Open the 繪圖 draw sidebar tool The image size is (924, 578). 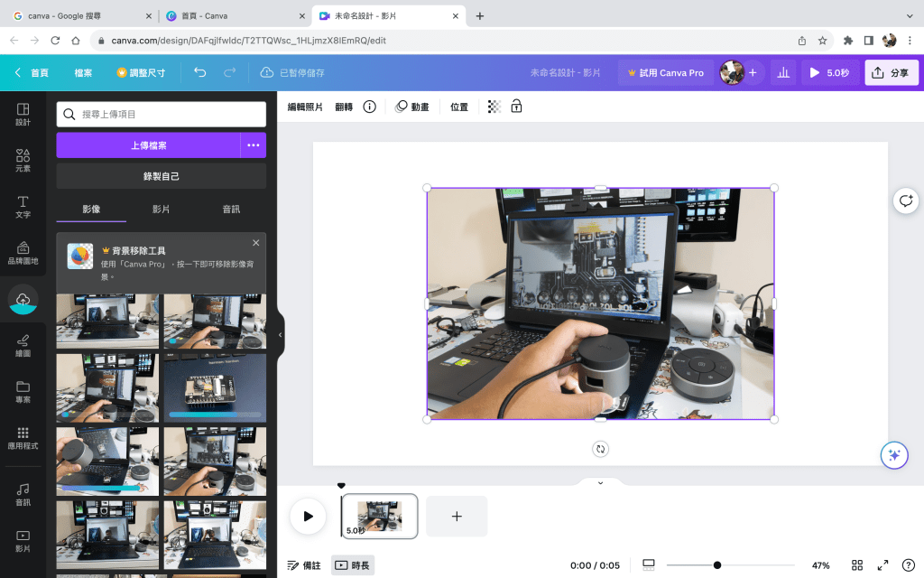pyautogui.click(x=23, y=345)
